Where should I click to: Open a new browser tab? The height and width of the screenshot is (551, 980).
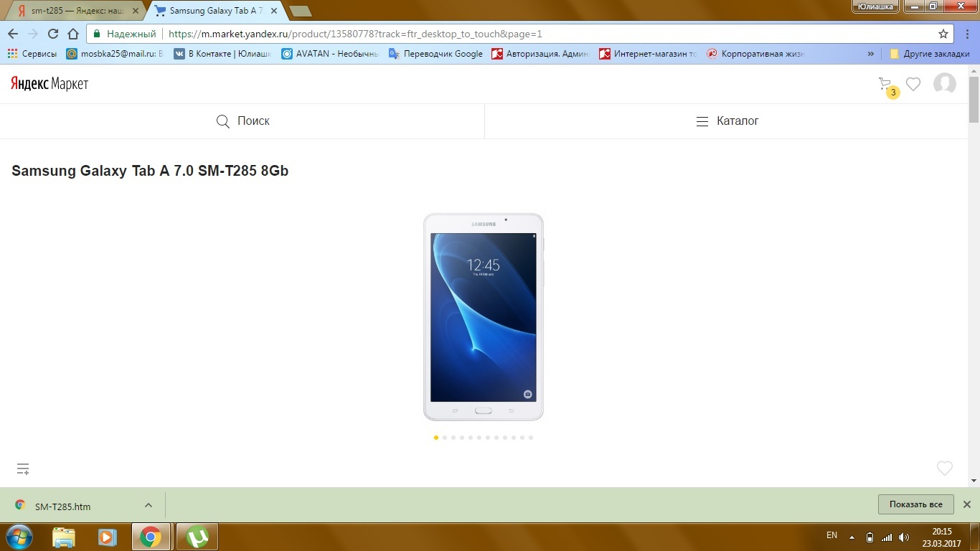299,11
